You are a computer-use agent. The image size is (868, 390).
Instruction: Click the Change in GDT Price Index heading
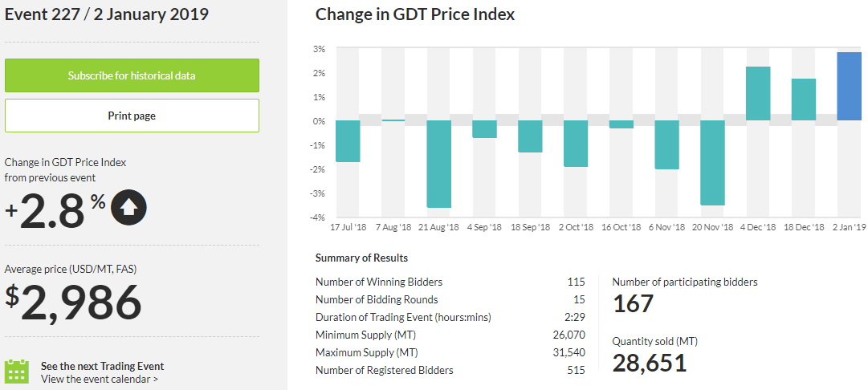415,14
